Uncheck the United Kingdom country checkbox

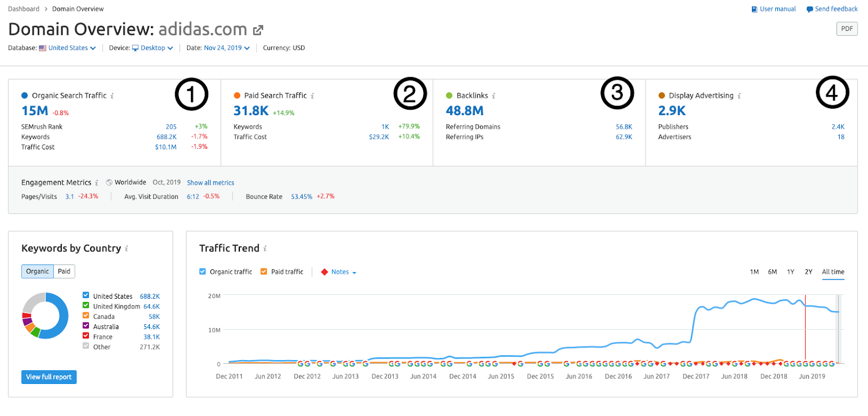pyautogui.click(x=86, y=305)
